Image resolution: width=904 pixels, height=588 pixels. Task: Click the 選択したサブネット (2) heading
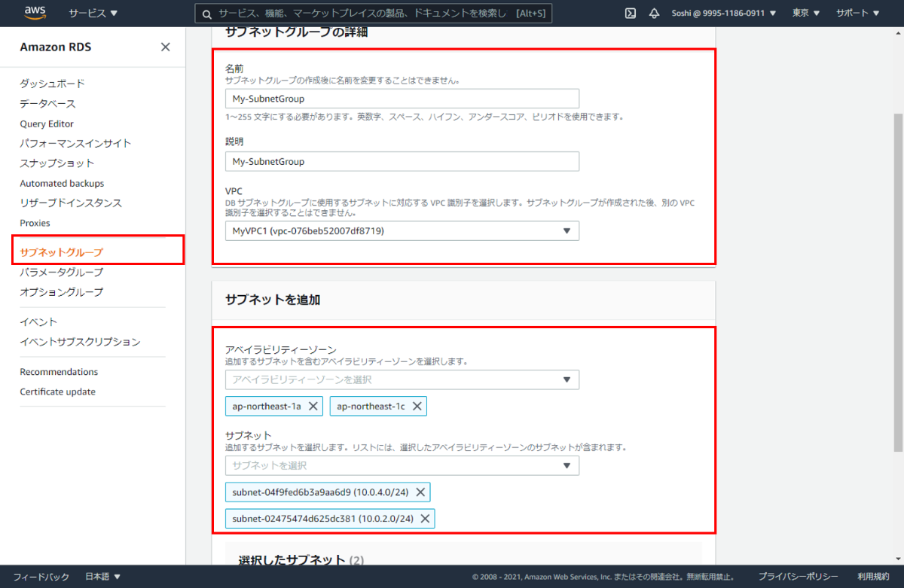[x=301, y=559]
